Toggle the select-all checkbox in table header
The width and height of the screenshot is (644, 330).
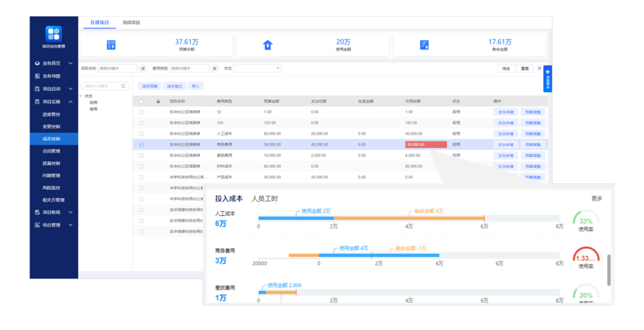142,101
